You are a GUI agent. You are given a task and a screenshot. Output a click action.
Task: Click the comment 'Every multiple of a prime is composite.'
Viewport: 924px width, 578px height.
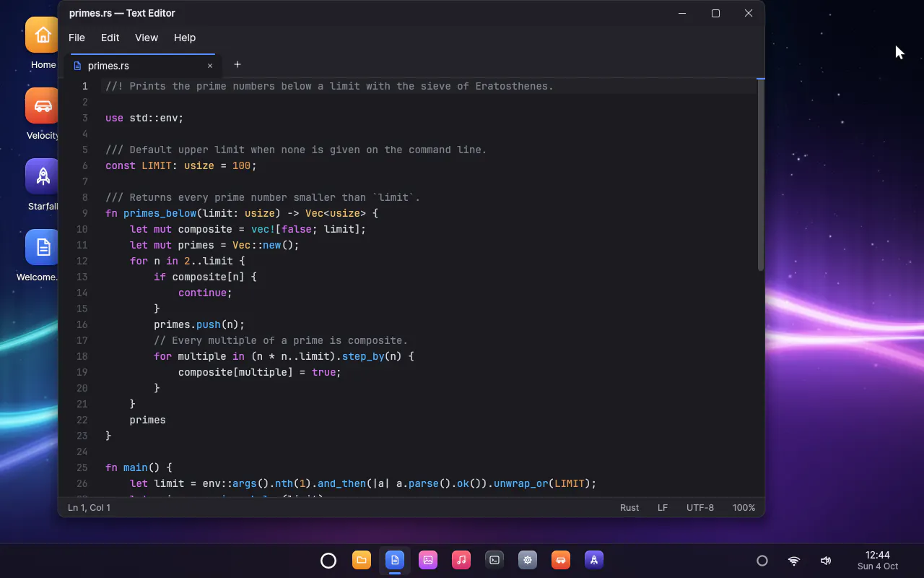281,340
